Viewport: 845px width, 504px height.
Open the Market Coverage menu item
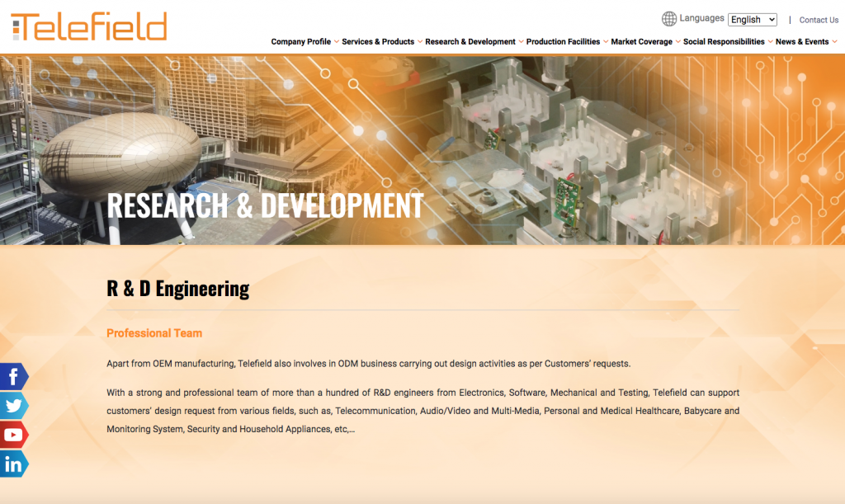tap(641, 42)
